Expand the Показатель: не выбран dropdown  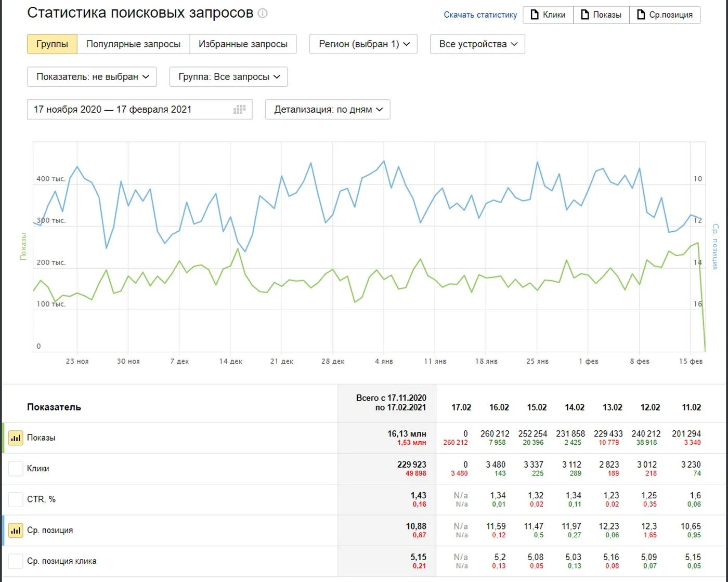click(x=92, y=77)
